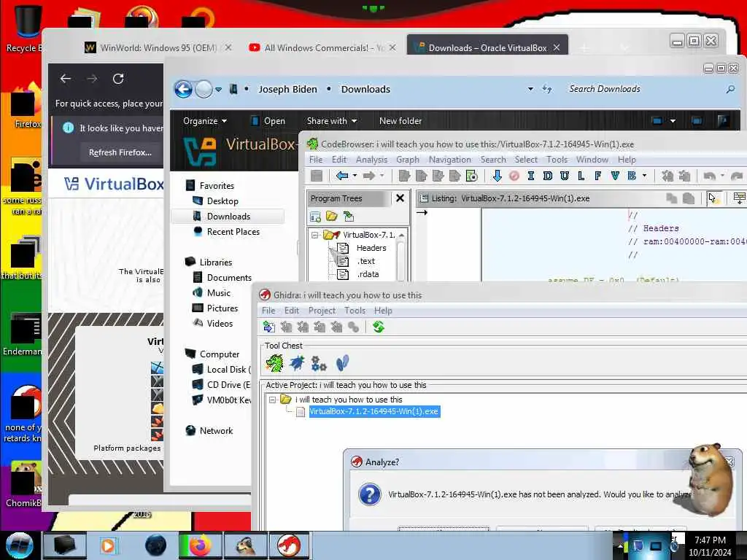The height and width of the screenshot is (560, 747).
Task: Click the back button in Explorer Downloads window
Action: [x=183, y=89]
